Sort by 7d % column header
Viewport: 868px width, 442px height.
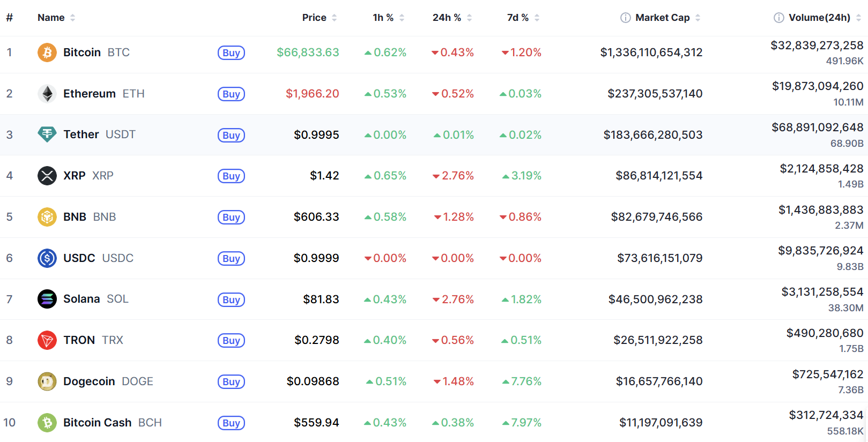pyautogui.click(x=517, y=18)
